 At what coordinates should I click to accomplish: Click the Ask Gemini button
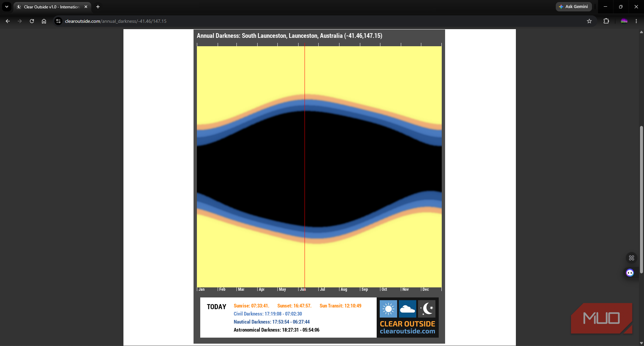pos(574,7)
